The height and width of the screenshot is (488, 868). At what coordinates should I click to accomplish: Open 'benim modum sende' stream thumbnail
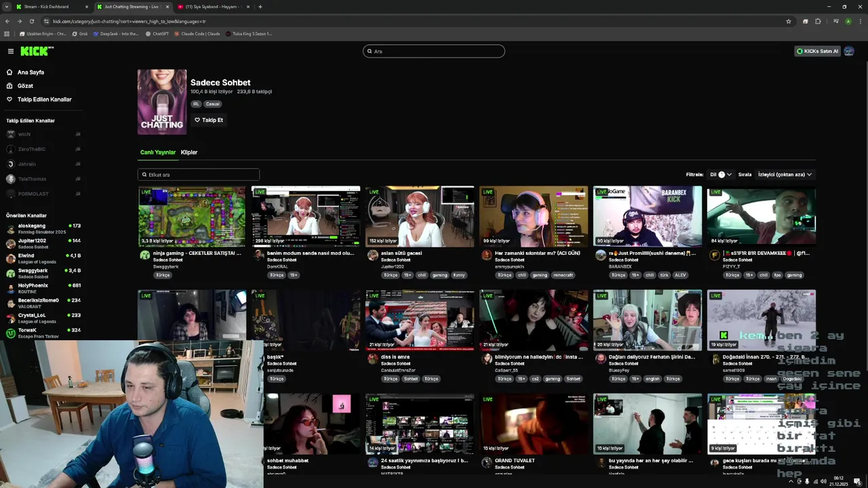[306, 216]
